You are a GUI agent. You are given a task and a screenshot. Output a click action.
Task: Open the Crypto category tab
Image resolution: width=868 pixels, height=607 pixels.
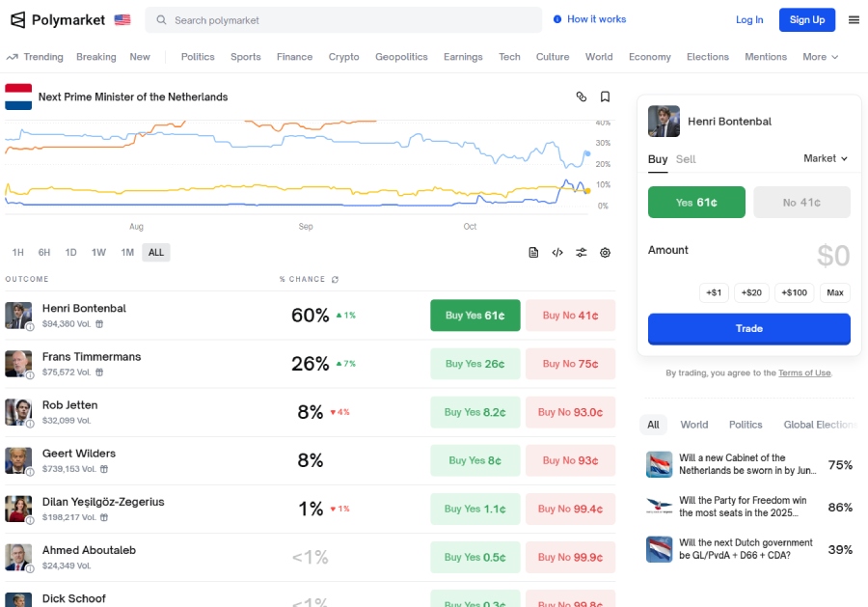tap(343, 57)
